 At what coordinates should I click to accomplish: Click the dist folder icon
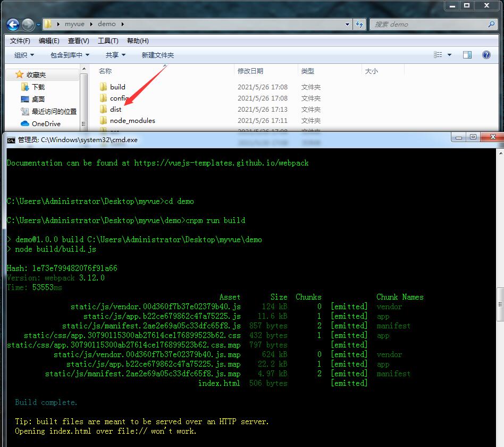click(103, 110)
